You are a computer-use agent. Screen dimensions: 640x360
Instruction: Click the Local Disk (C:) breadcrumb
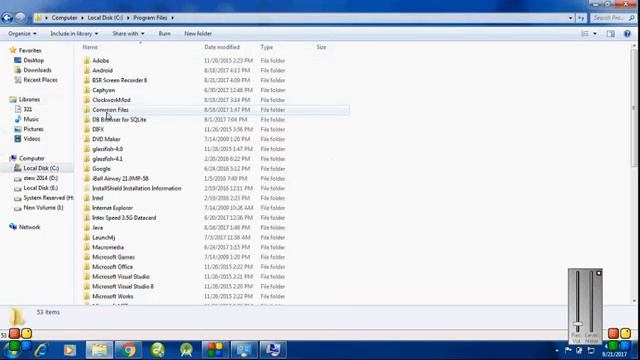pos(105,18)
